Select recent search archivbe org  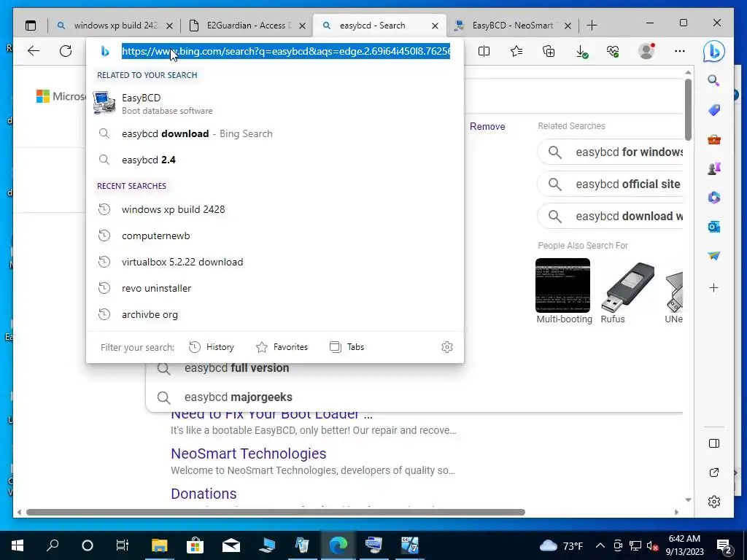click(x=275, y=314)
